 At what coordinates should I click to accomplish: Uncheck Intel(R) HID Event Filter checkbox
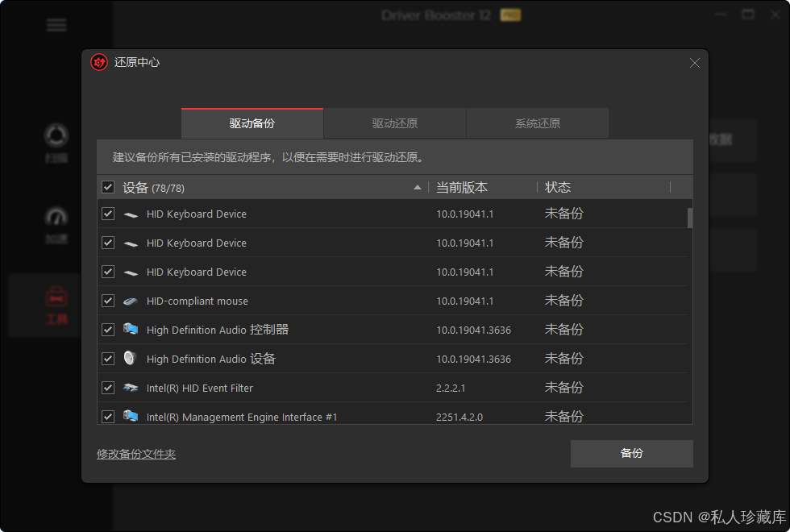point(108,388)
